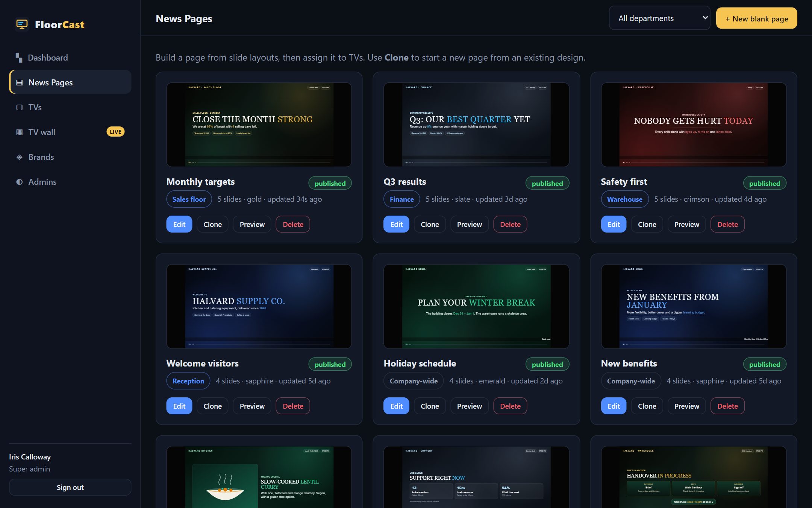The image size is (812, 508).
Task: Clone the New benefits page
Action: tap(647, 406)
